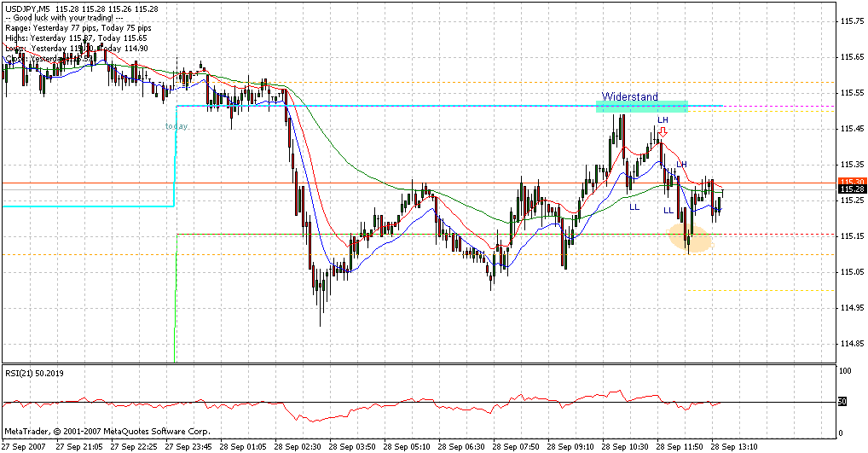Click the black 115.28 current price tag
868x453 pixels.
[852, 189]
